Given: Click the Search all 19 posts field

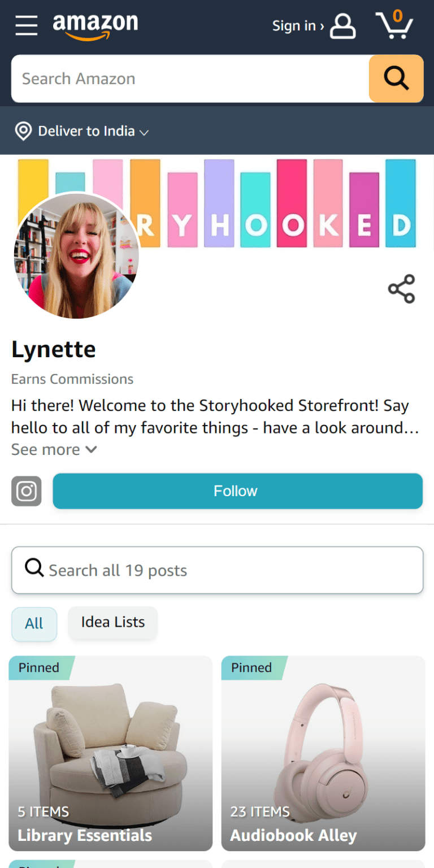Looking at the screenshot, I should [217, 570].
